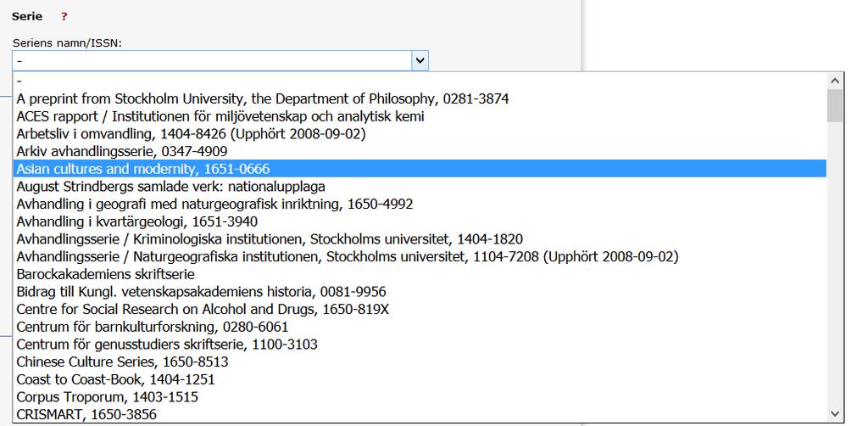
Task: Select 'August Strindbergs samlade verk: nationalupplaga'
Action: (420, 186)
